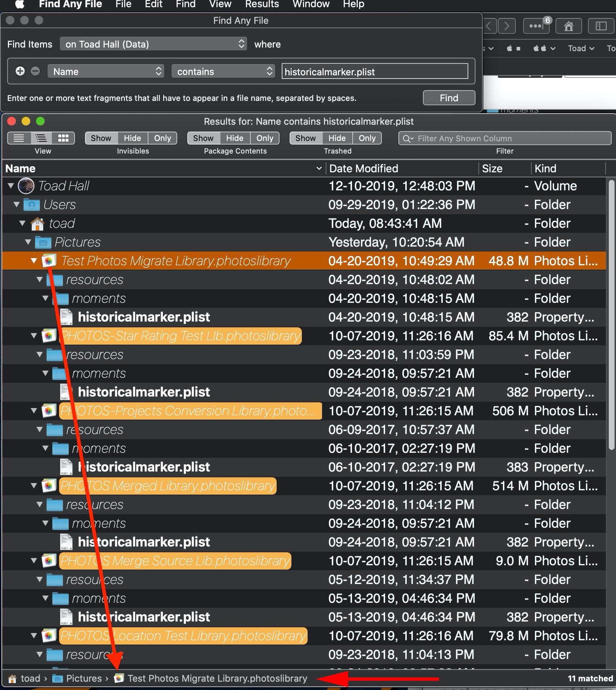
Task: Select the Toad Hall volume icon
Action: pos(26,186)
